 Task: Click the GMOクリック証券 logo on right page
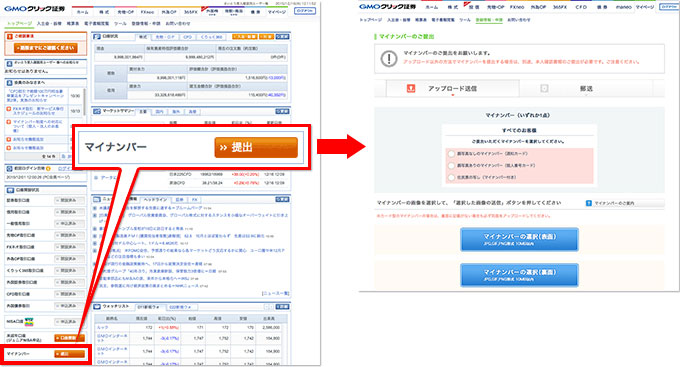pyautogui.click(x=387, y=7)
